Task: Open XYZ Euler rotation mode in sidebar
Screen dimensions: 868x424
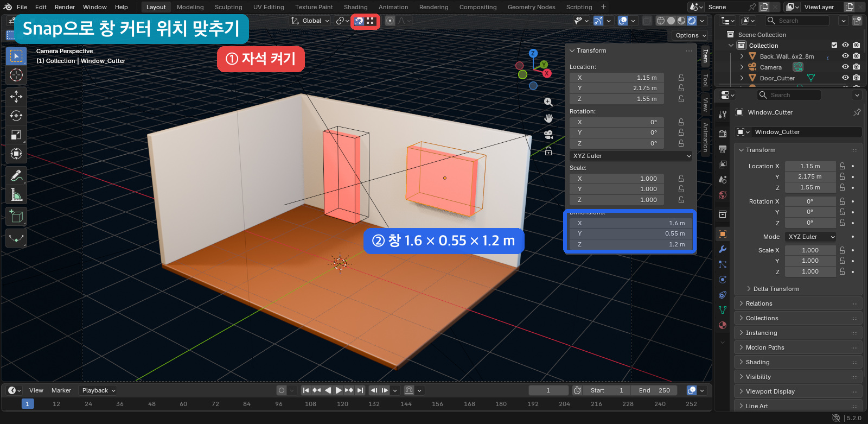Action: tap(632, 156)
